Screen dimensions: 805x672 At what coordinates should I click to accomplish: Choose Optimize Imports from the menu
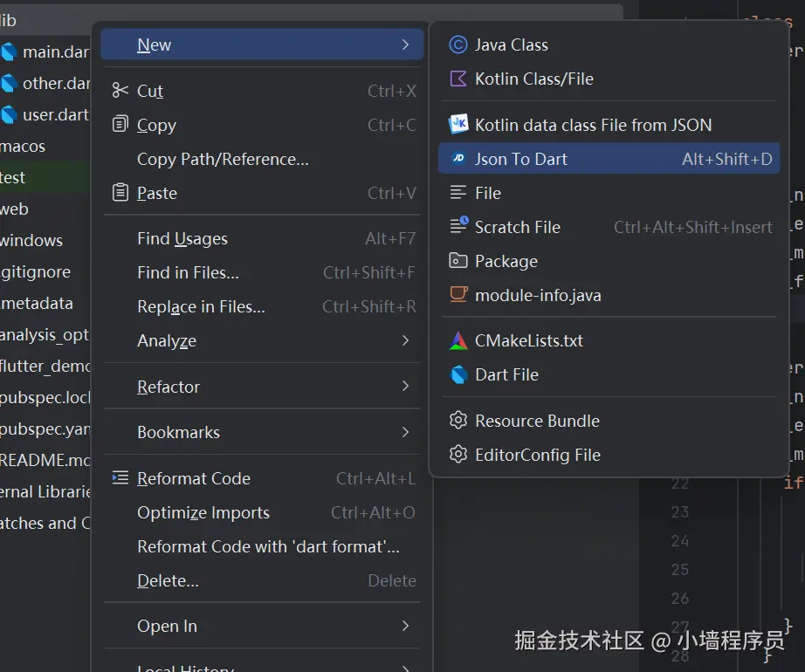(x=203, y=512)
